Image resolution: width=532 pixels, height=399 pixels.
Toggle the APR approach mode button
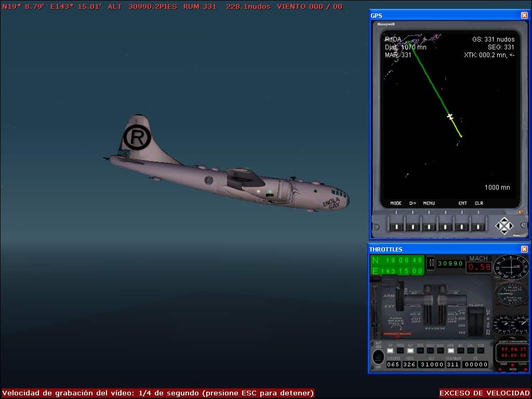click(450, 351)
